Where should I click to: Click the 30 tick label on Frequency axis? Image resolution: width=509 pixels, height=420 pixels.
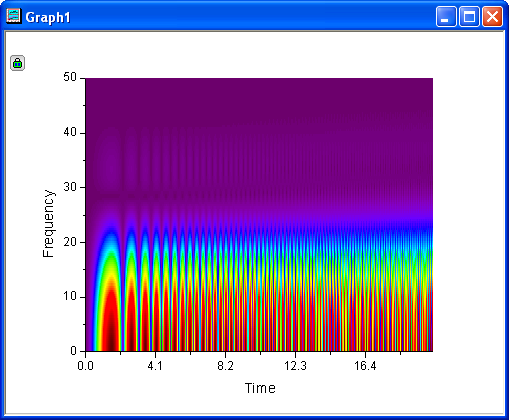(x=70, y=187)
